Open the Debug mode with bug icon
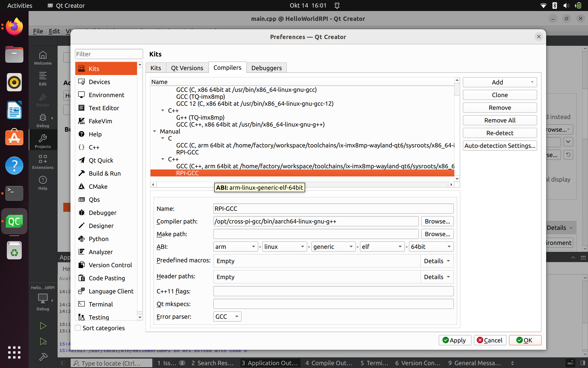This screenshot has height=368, width=588. 43,120
